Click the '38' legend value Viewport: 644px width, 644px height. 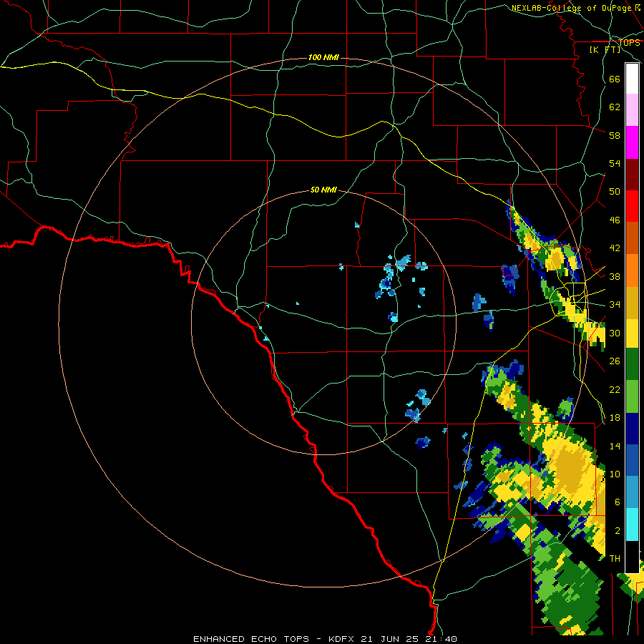615,276
